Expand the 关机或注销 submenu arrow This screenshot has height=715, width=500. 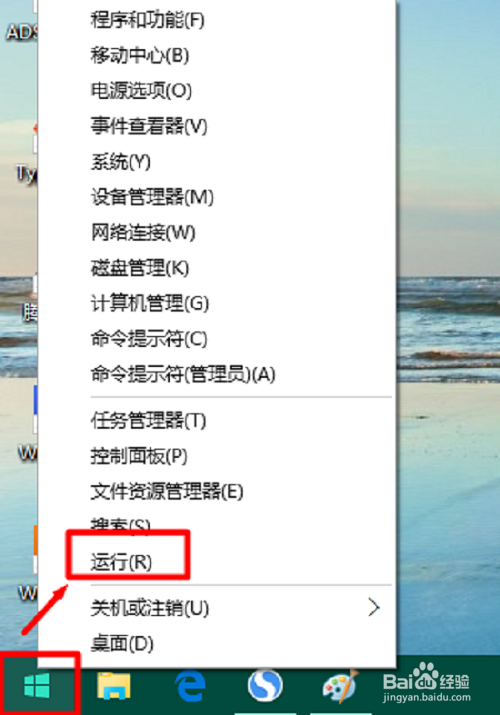(x=374, y=607)
